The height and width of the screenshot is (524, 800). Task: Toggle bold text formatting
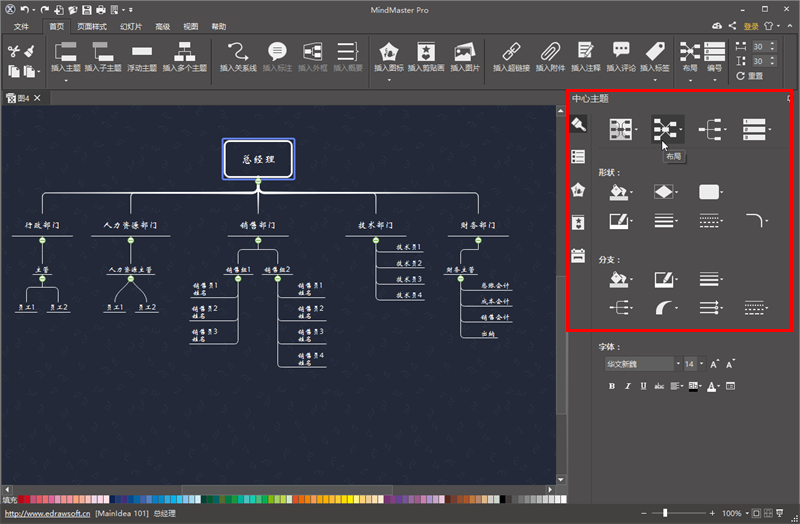coord(612,386)
